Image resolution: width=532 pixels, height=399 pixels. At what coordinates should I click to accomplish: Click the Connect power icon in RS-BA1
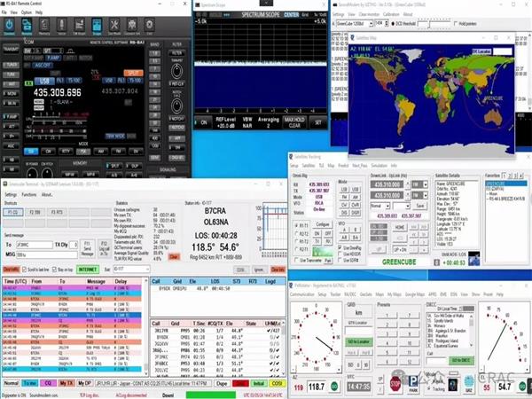click(x=11, y=25)
